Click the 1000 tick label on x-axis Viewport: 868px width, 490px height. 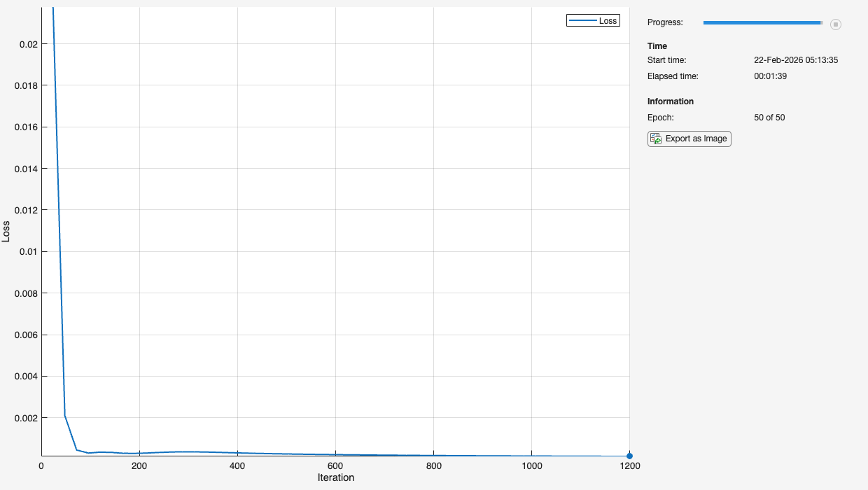coord(531,466)
